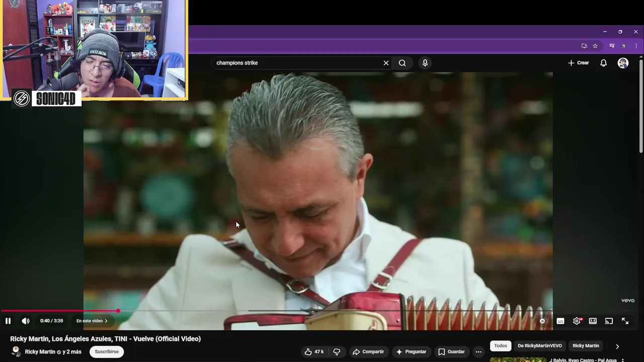Select the Todos filter chip
The image size is (644, 362).
click(x=501, y=346)
